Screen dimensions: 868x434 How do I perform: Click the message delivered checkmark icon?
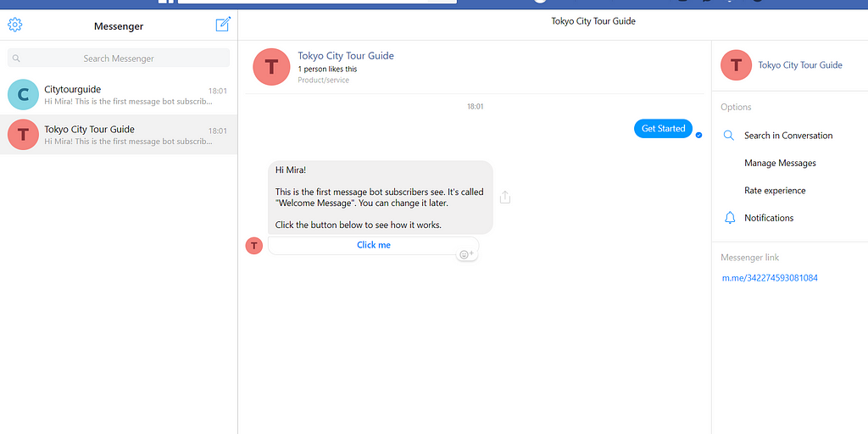pyautogui.click(x=698, y=135)
